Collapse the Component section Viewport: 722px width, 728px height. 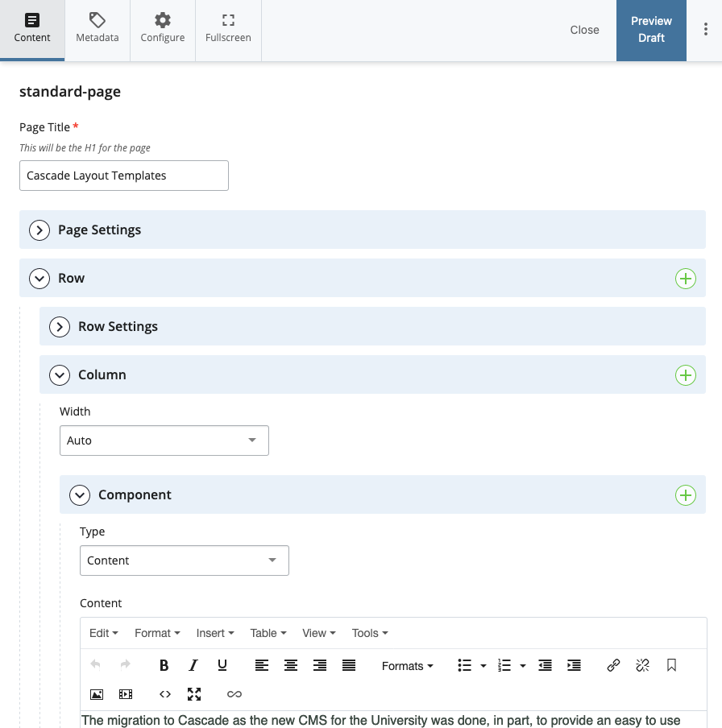point(80,495)
